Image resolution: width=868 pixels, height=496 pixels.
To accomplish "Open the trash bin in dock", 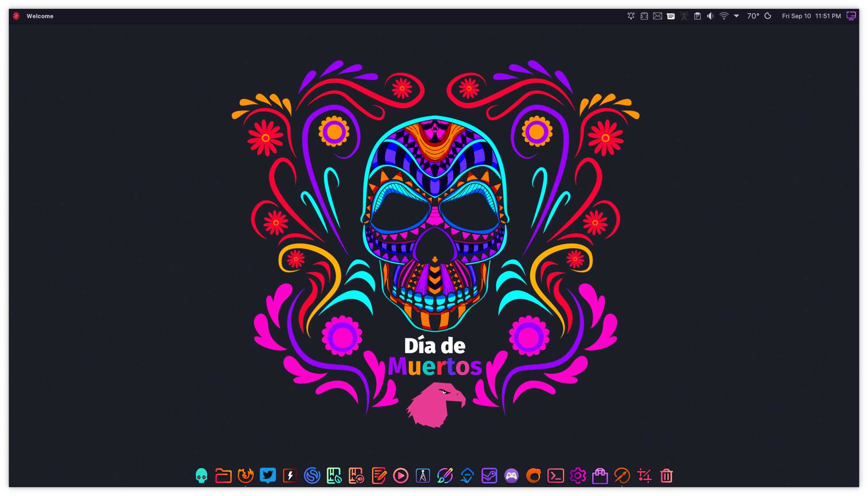I will point(666,476).
